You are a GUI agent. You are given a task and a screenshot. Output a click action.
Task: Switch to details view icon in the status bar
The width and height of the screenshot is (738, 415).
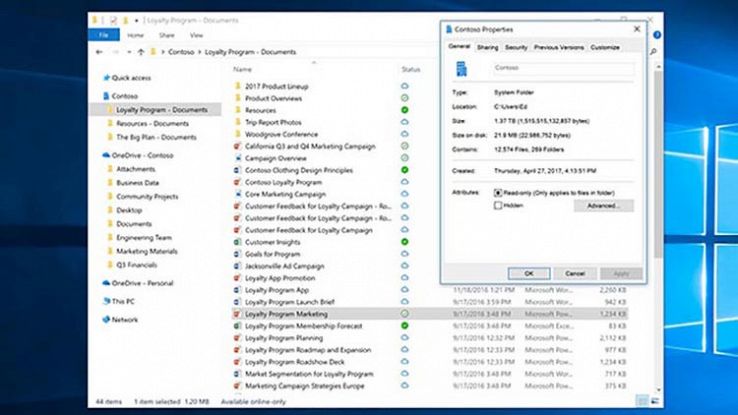coord(642,401)
